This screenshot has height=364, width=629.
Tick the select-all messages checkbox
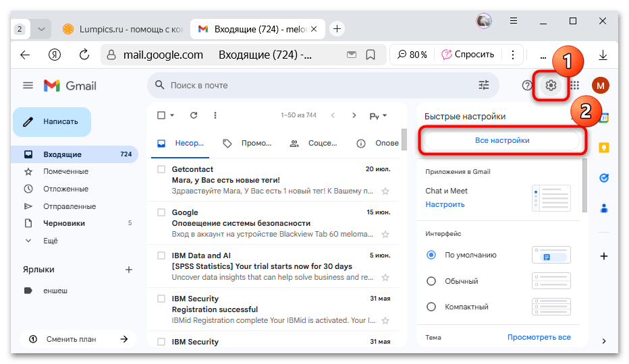coord(161,115)
